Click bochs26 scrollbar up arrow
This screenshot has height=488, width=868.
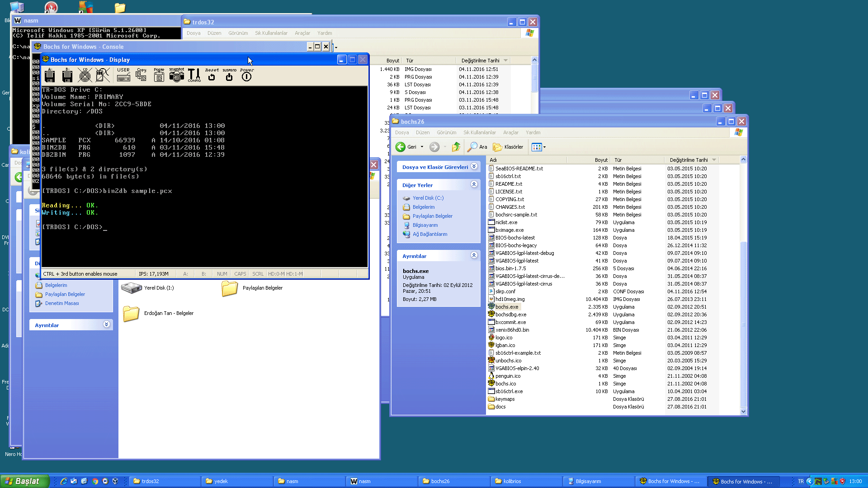click(x=743, y=160)
